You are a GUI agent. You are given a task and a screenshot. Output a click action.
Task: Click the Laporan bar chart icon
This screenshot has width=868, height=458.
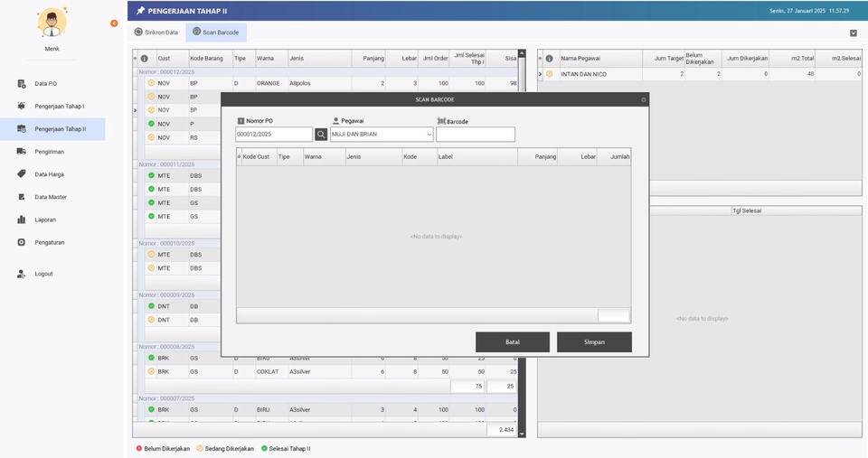tap(21, 220)
